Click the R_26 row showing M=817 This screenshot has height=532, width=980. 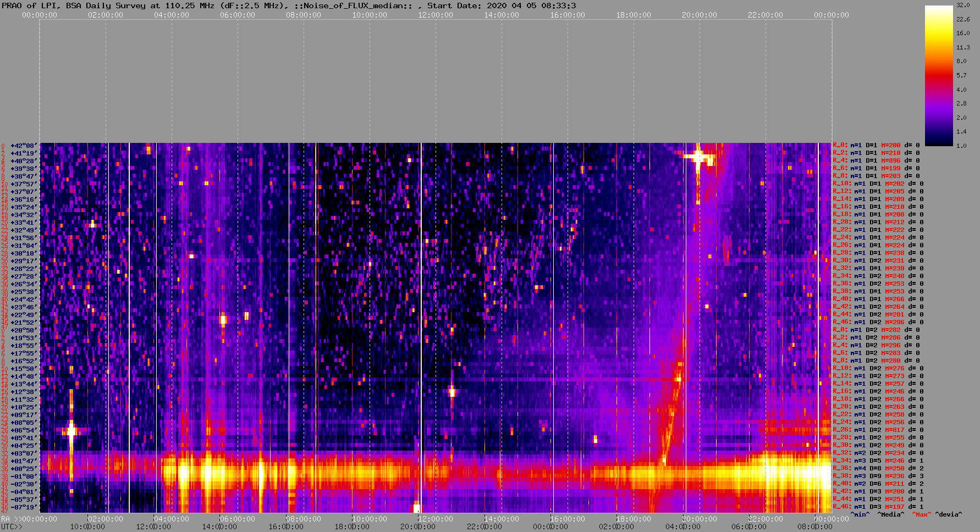click(x=878, y=430)
